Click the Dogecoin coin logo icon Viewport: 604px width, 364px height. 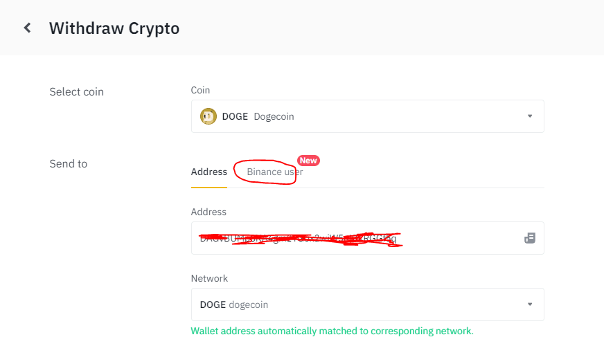pos(208,116)
